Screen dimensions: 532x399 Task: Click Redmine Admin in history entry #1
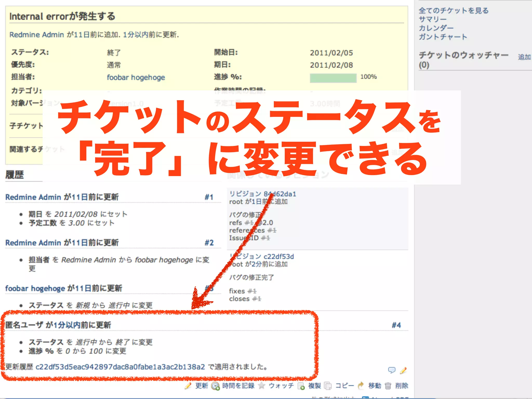[x=33, y=197]
